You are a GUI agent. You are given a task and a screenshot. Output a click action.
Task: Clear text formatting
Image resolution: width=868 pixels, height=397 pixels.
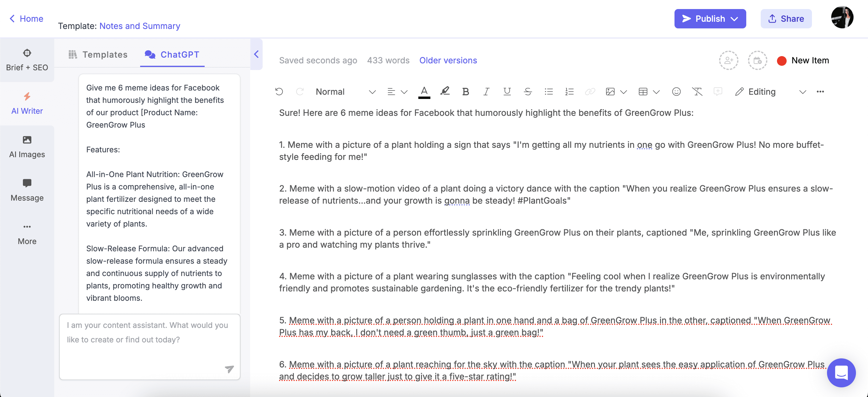(697, 92)
